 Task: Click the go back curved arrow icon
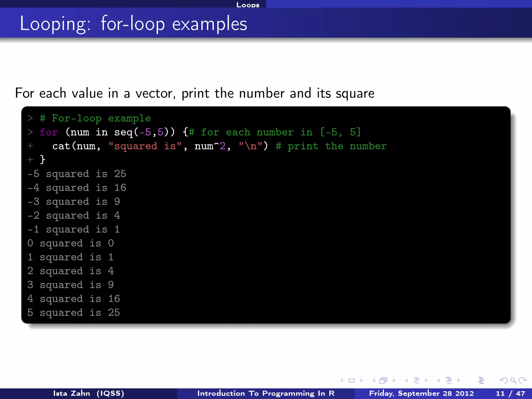tap(503, 381)
